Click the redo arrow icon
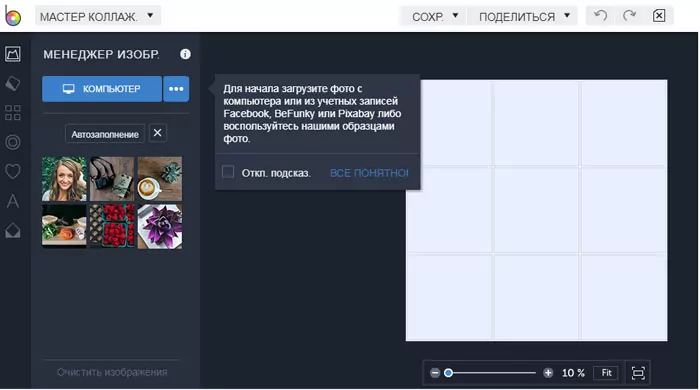This screenshot has width=700, height=390. click(629, 16)
